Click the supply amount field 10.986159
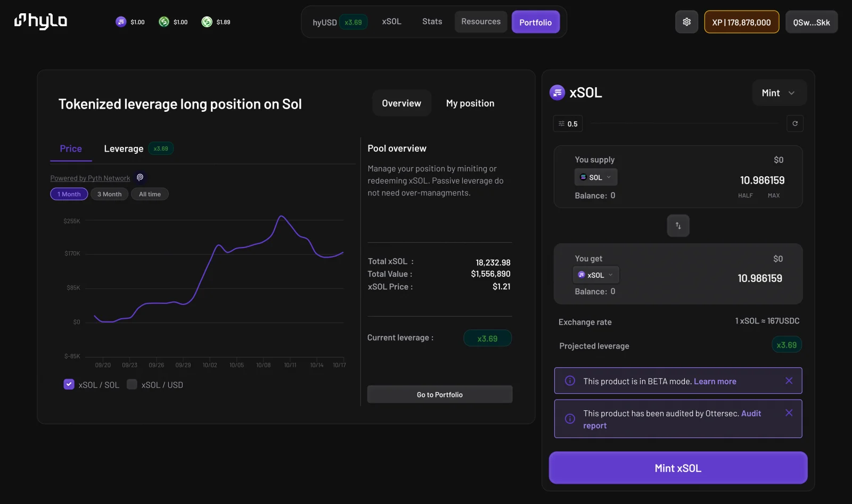Screen dimensions: 852x504 [x=762, y=180]
